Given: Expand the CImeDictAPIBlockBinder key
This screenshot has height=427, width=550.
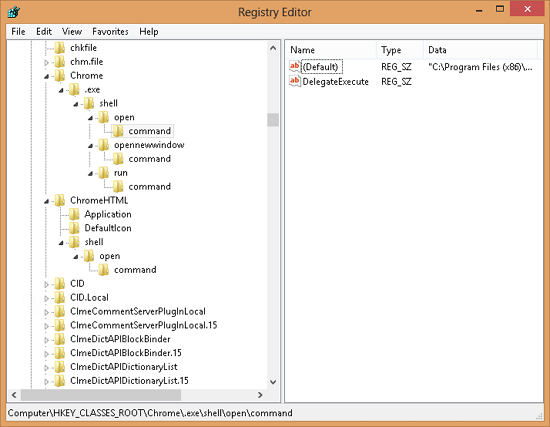Looking at the screenshot, I should (46, 340).
